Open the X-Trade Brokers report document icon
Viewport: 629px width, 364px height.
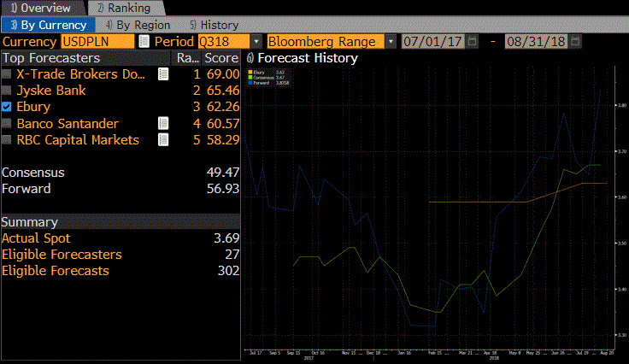click(x=163, y=74)
